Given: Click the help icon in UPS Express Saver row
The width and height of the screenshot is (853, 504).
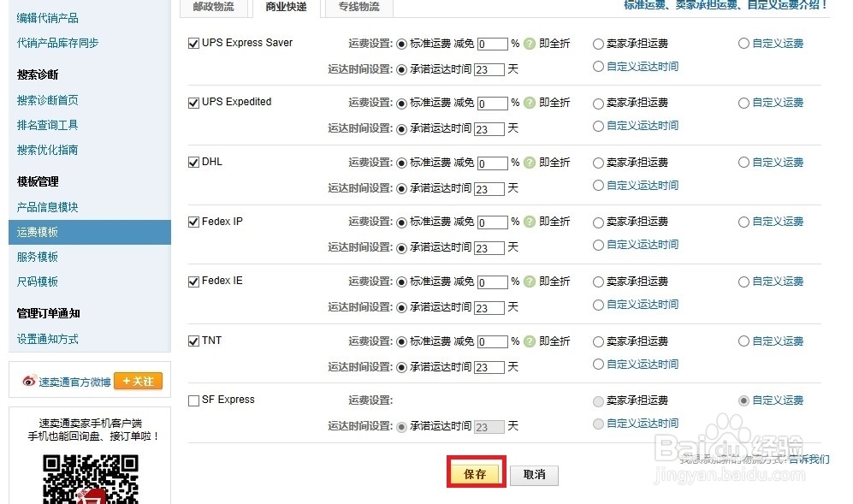Looking at the screenshot, I should point(530,44).
